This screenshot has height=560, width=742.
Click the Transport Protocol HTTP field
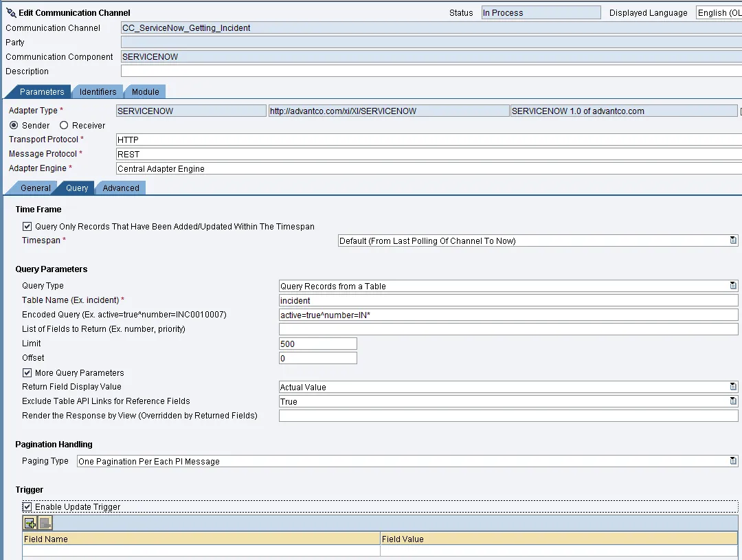[429, 139]
